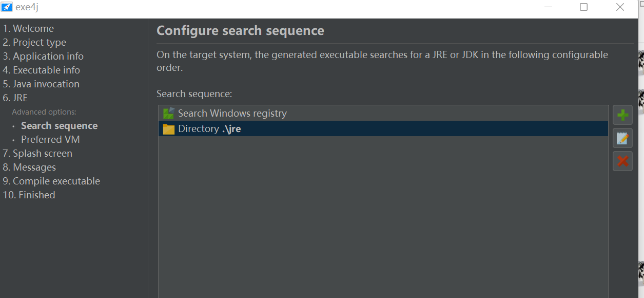This screenshot has height=298, width=644.
Task: Select the 6. JRE step
Action: [x=15, y=98]
